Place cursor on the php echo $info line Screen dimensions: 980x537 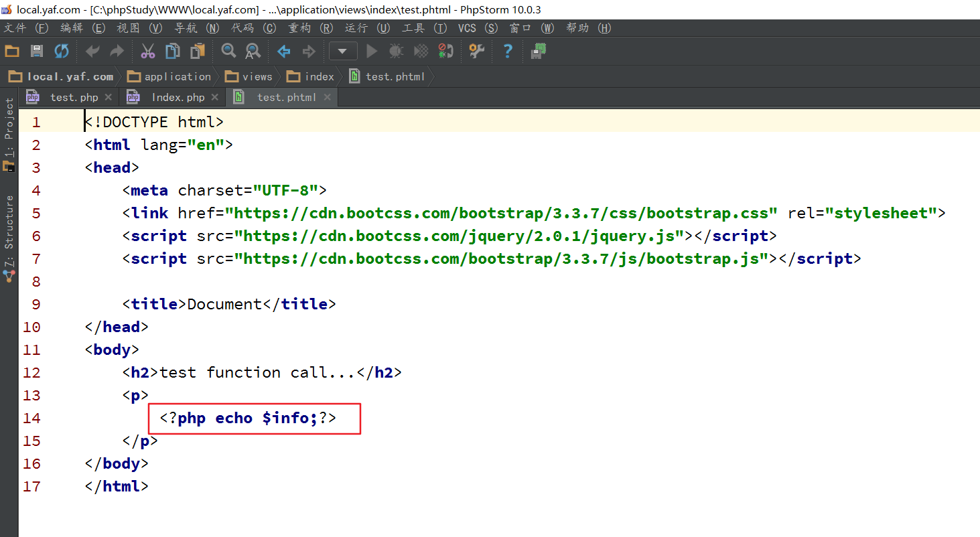(248, 418)
